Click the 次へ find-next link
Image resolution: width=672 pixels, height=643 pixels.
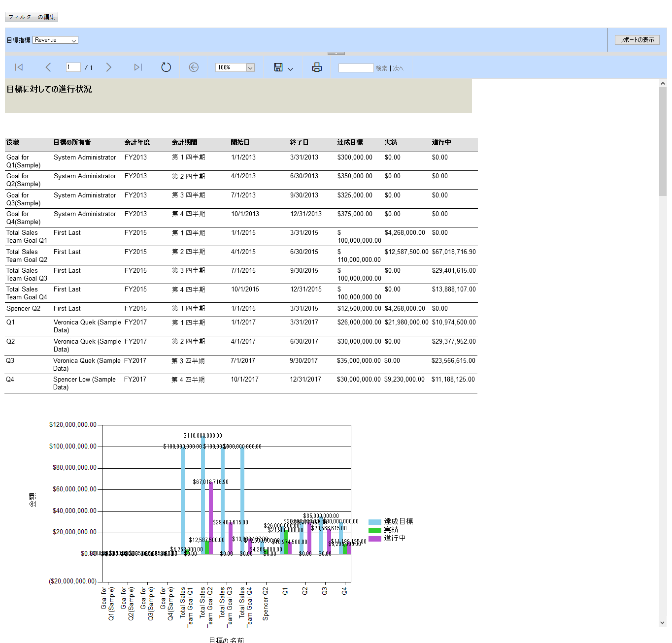tap(398, 68)
